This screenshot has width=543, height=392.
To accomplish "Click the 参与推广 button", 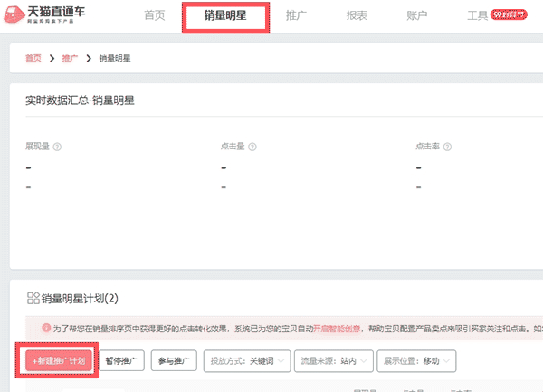I will pos(173,360).
